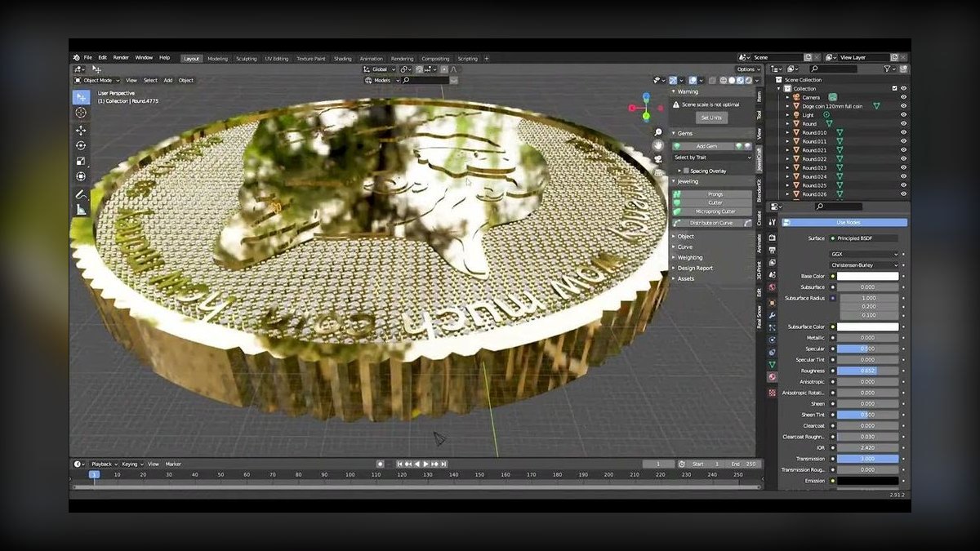Click the Active Tool properties tab icon
Screen dimensions: 980x551
pos(772,222)
